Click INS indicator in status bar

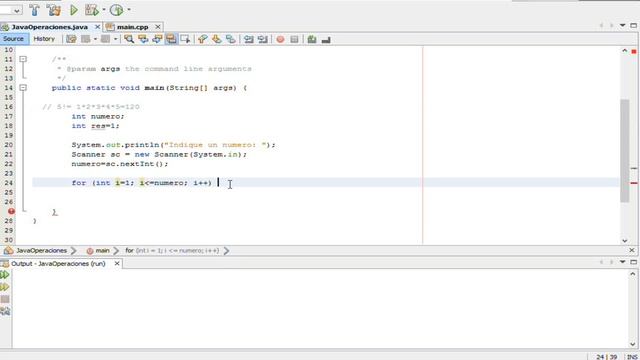point(632,357)
